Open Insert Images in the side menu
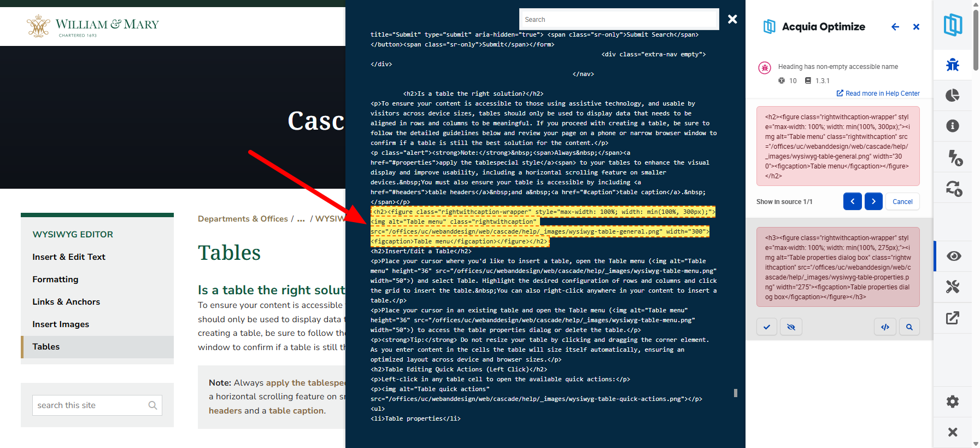 [x=61, y=324]
